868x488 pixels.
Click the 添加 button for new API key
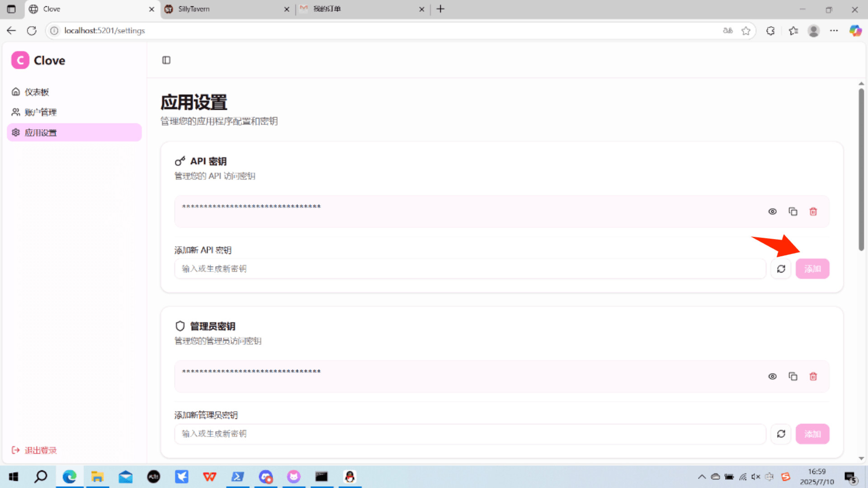coord(812,268)
